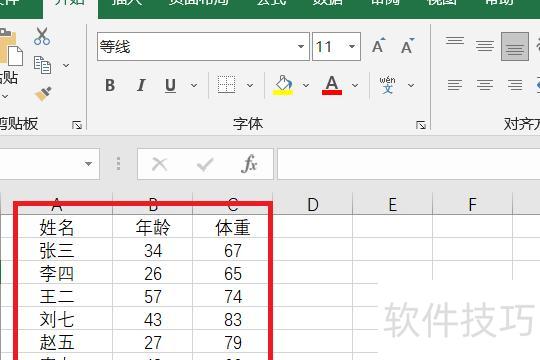This screenshot has width=540, height=360.
Task: Toggle bold formatting
Action: click(x=110, y=85)
